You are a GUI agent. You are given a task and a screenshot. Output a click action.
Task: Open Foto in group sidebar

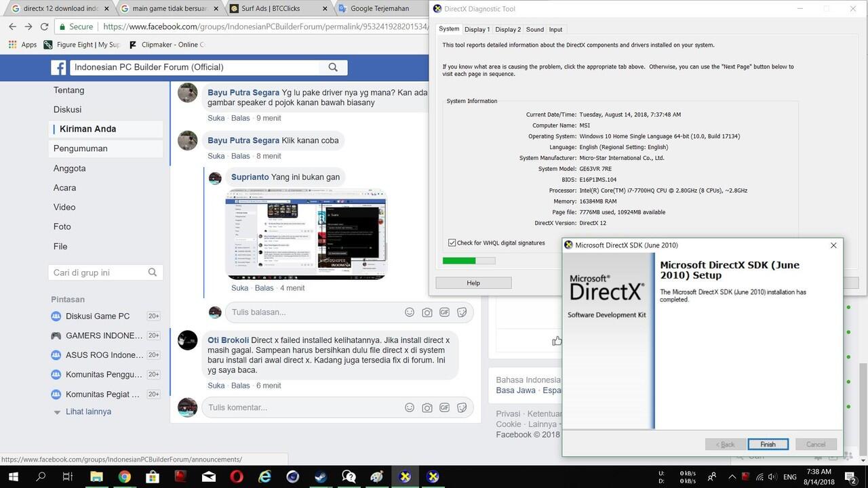click(x=62, y=226)
